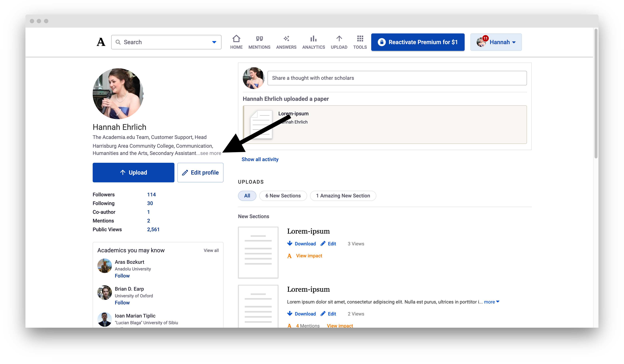The height and width of the screenshot is (364, 624).
Task: Select the '1 Amazing New Section' tab
Action: 343,196
